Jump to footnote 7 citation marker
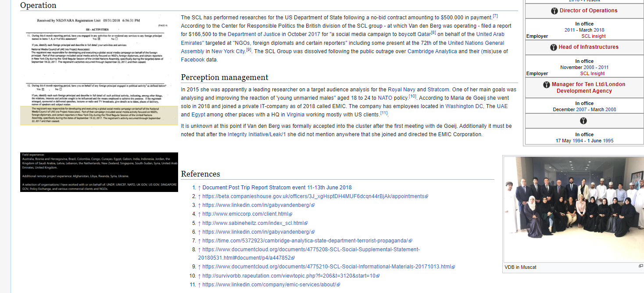Screen dimensions: 644x293 [x=495, y=16]
